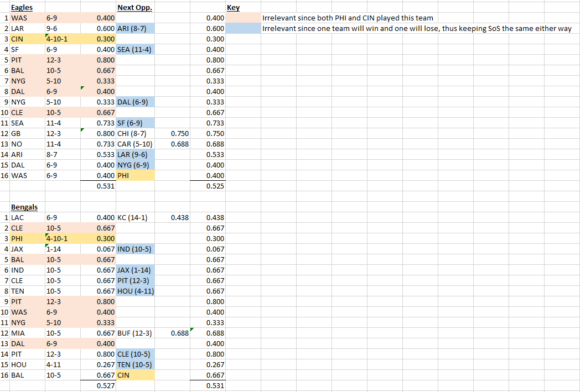Select the 0.267 cell left of TEN (10-5)

pos(99,365)
